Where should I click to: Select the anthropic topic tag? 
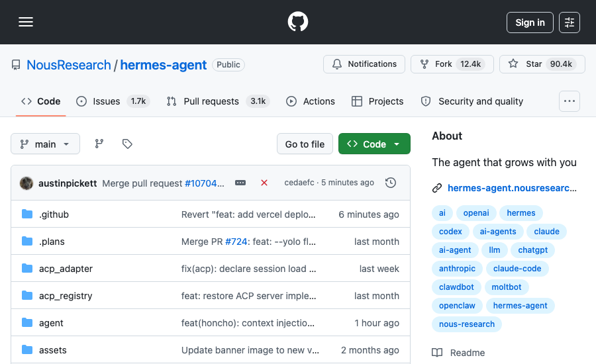coord(457,269)
